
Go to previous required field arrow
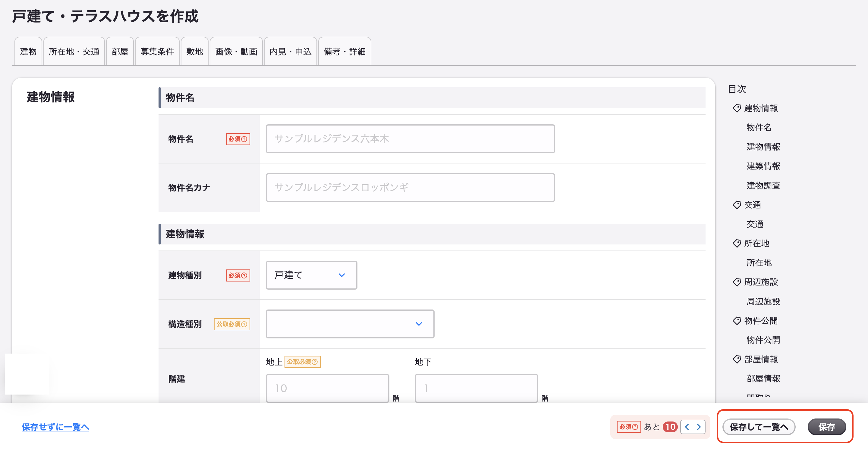click(687, 427)
